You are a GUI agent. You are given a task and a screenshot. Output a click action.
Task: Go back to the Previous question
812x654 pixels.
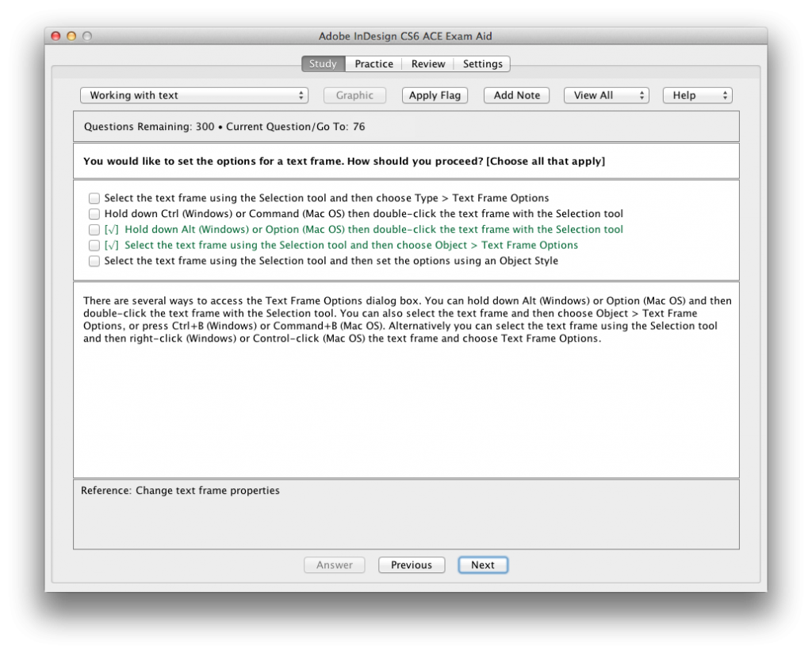pos(411,565)
